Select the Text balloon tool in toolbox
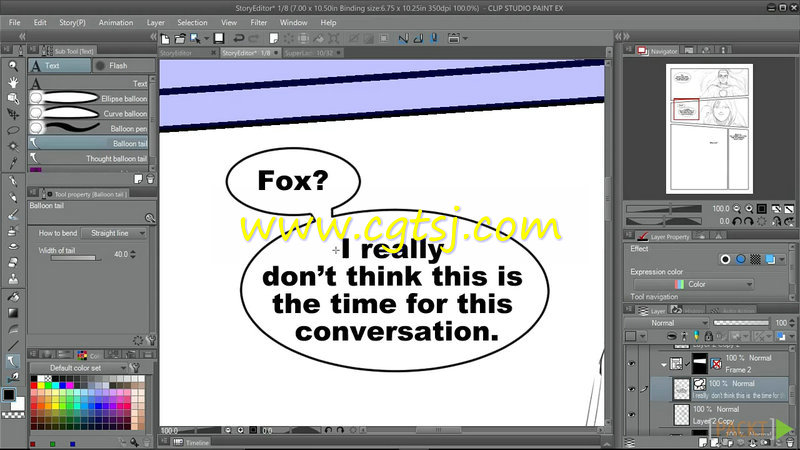This screenshot has height=450, width=800. [13, 361]
